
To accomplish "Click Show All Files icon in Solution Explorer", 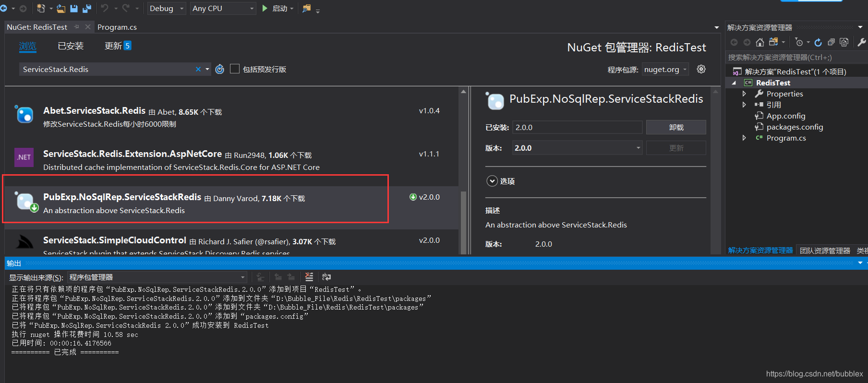I will pyautogui.click(x=844, y=42).
